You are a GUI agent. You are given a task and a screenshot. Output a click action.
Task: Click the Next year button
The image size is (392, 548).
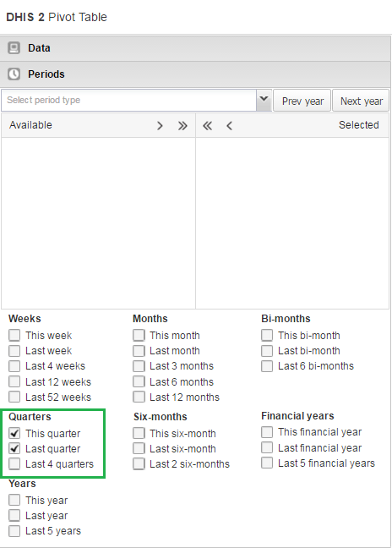pyautogui.click(x=361, y=101)
